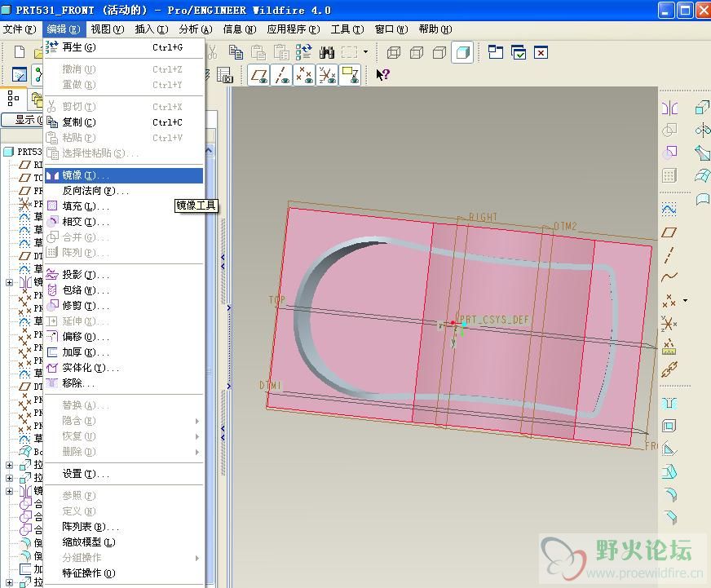Select the Hole tool
711x588 pixels.
coord(669,404)
